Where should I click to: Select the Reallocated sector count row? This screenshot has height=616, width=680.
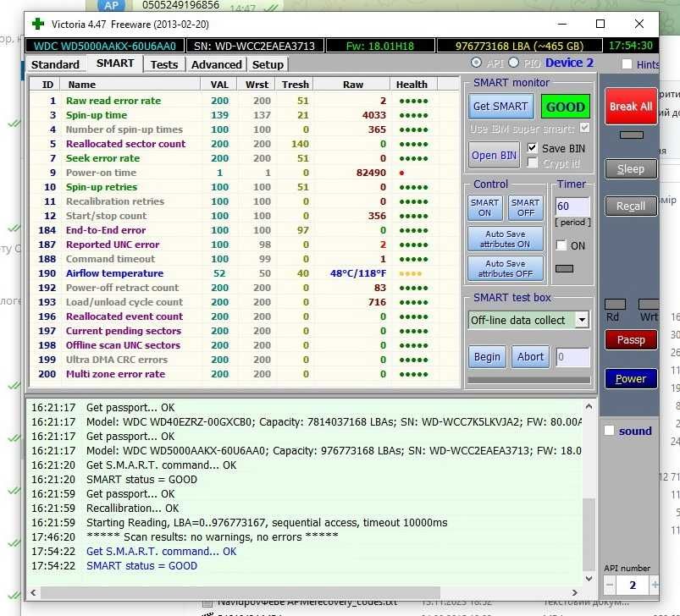[x=244, y=144]
